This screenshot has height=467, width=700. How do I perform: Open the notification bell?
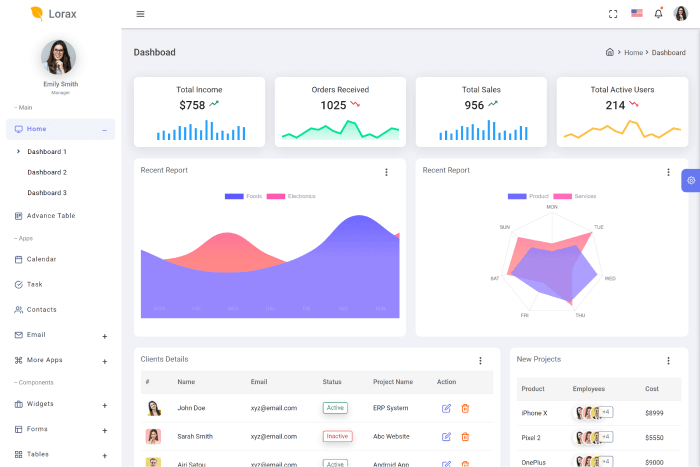[658, 14]
